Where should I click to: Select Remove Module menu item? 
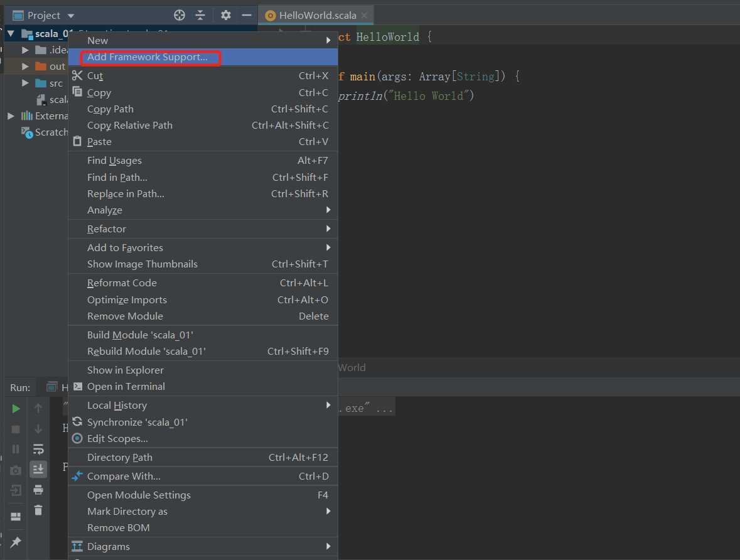[203, 316]
